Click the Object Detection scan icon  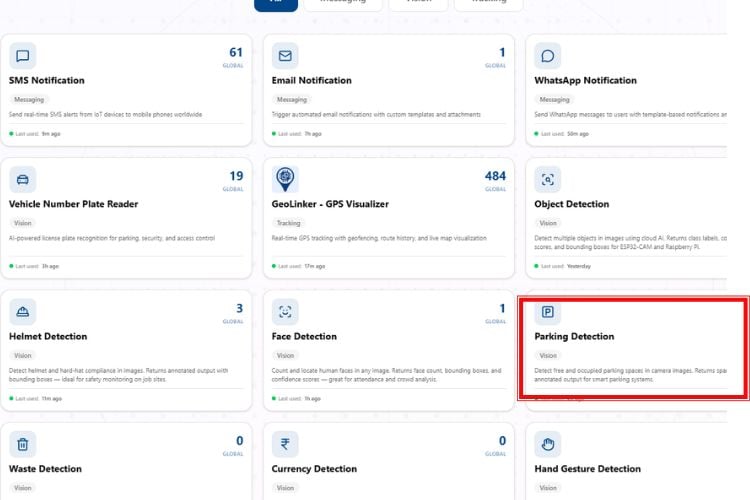(x=548, y=179)
